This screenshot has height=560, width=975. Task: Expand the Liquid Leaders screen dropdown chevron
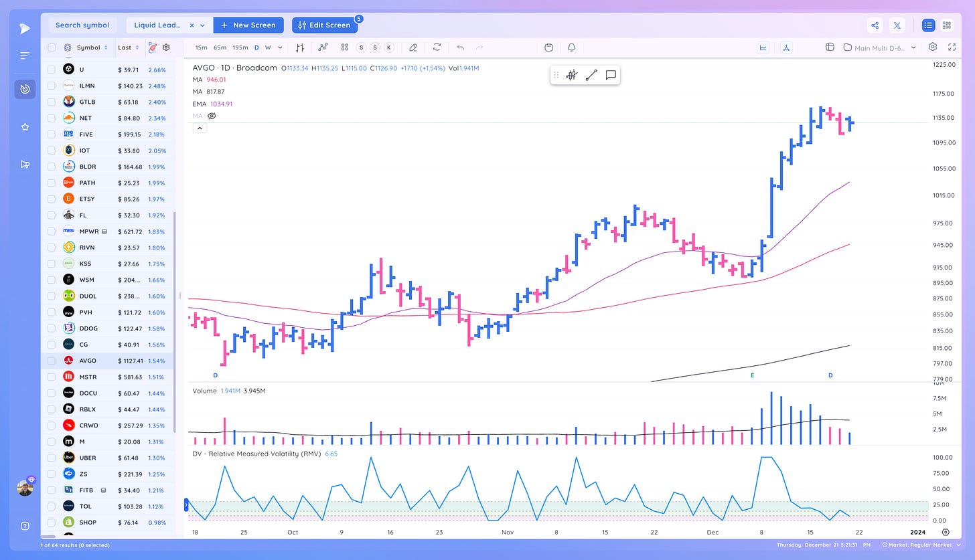203,25
